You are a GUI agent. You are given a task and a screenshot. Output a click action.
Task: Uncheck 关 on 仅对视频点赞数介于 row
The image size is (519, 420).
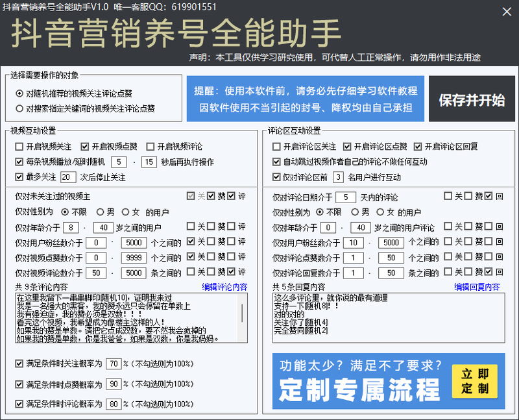[x=191, y=256]
